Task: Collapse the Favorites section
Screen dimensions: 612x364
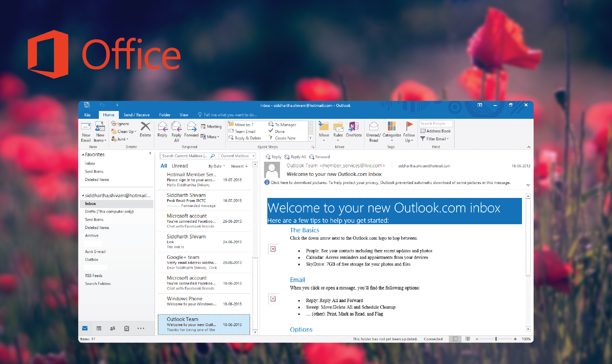Action: click(83, 154)
